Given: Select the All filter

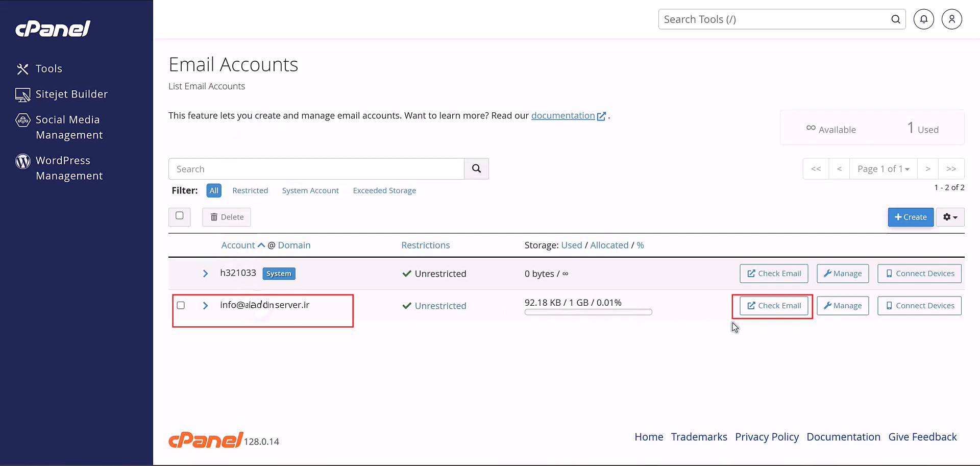Looking at the screenshot, I should (x=214, y=190).
